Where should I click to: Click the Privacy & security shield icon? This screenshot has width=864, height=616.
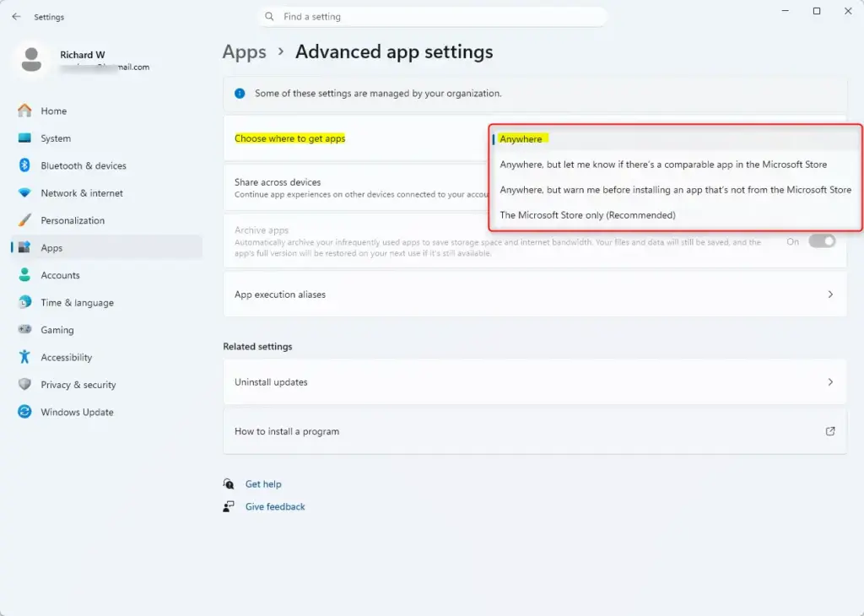click(x=24, y=384)
